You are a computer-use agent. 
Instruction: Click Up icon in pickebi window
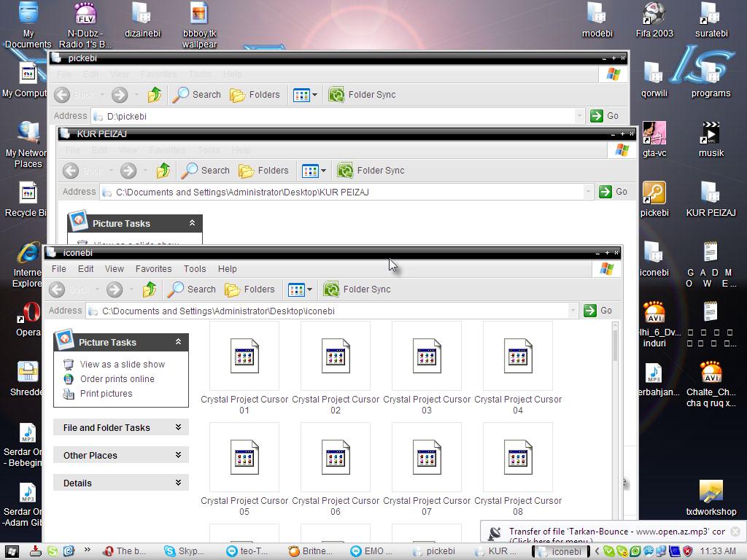[155, 95]
